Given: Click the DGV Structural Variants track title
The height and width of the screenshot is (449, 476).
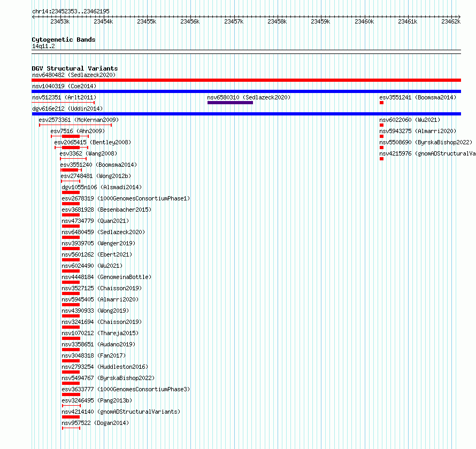Looking at the screenshot, I should click(x=75, y=68).
